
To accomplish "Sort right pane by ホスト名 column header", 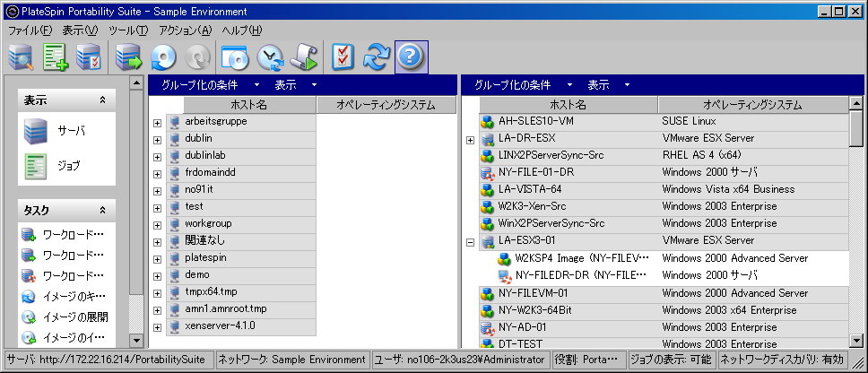I will pyautogui.click(x=568, y=105).
